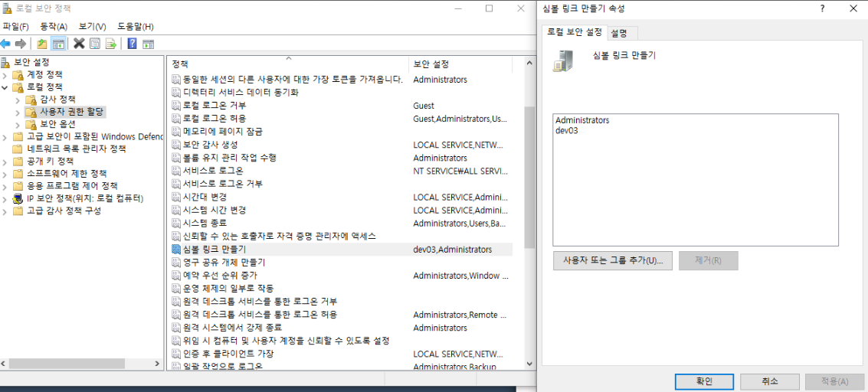Expand the 보안 옵션 node arrow
Screen dimensions: 868x392
pos(18,124)
